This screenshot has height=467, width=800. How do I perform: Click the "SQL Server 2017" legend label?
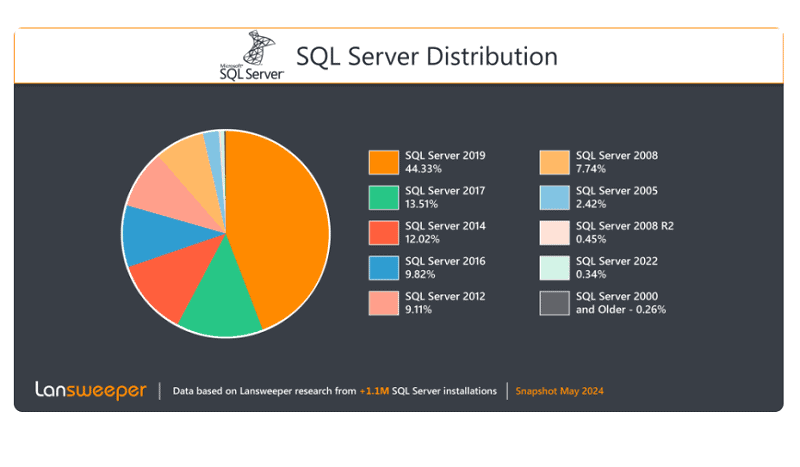click(445, 191)
